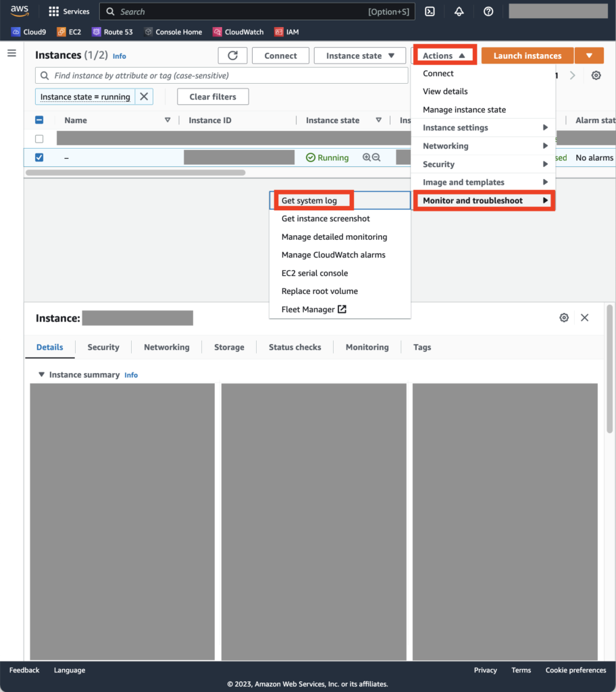
Task: Choose Connect in the Actions menu
Action: 483,73
